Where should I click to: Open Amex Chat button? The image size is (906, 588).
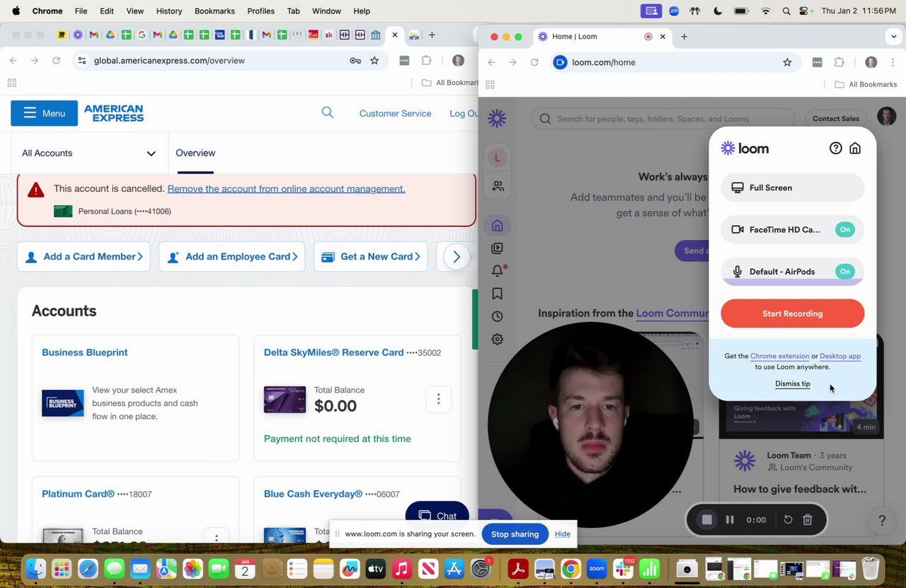click(437, 515)
